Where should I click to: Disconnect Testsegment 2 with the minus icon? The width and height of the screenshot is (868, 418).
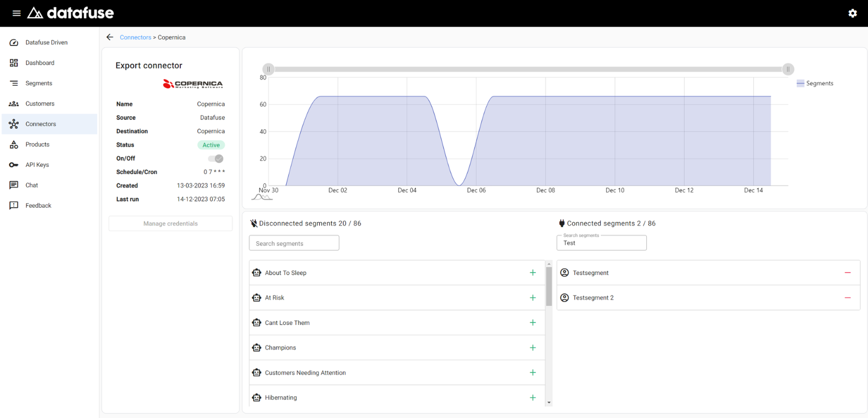pos(847,298)
